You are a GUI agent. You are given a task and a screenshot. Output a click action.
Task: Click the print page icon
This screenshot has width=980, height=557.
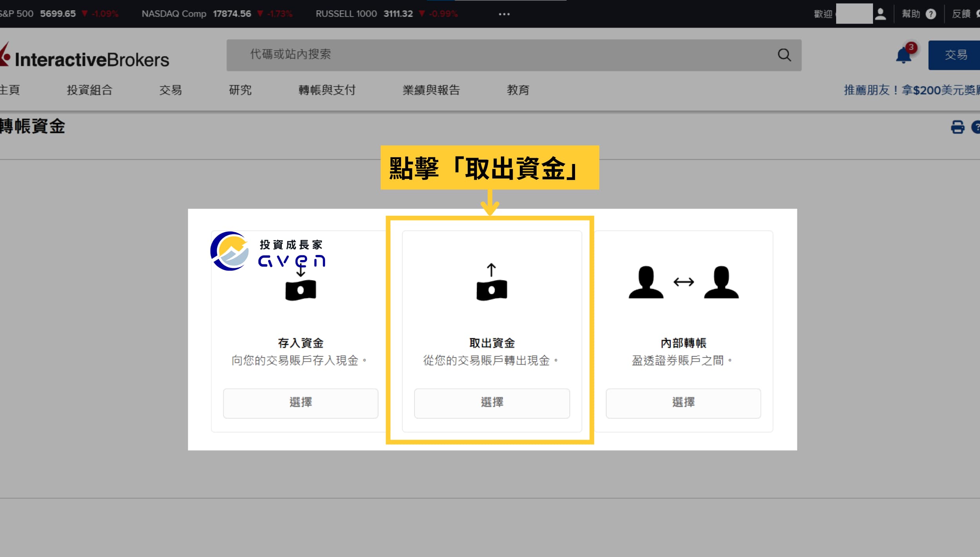click(x=957, y=127)
